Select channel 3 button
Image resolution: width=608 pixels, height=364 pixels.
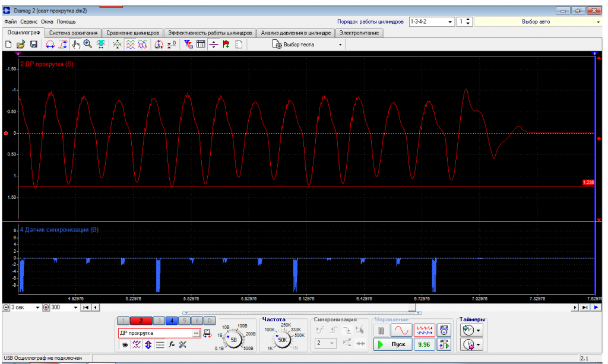(x=159, y=321)
